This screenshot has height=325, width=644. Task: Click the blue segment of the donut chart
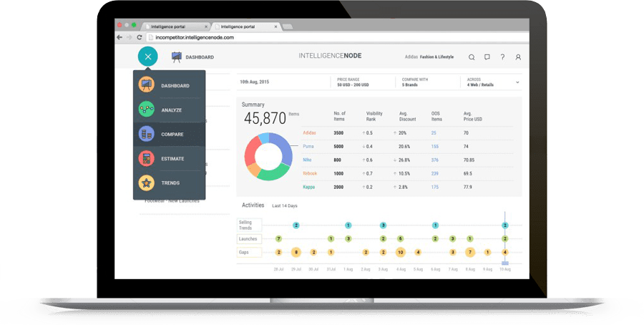tap(281, 146)
